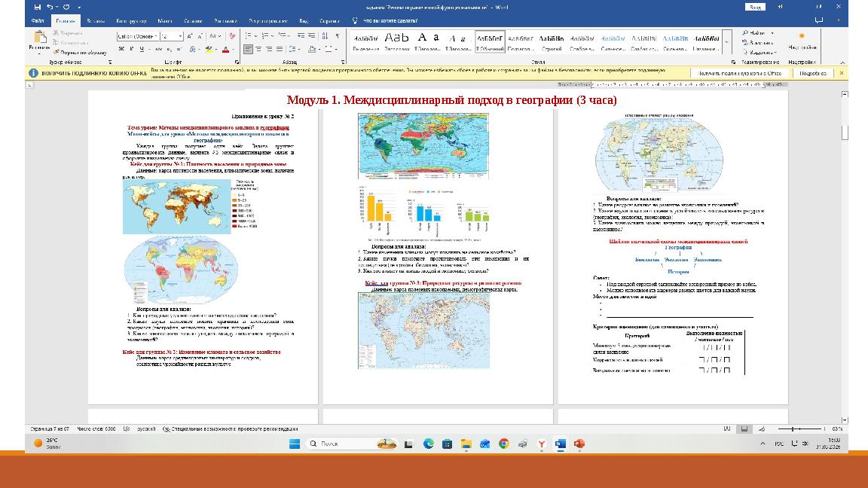Open the Paste clipboard icon
The image size is (868, 488).
(39, 36)
